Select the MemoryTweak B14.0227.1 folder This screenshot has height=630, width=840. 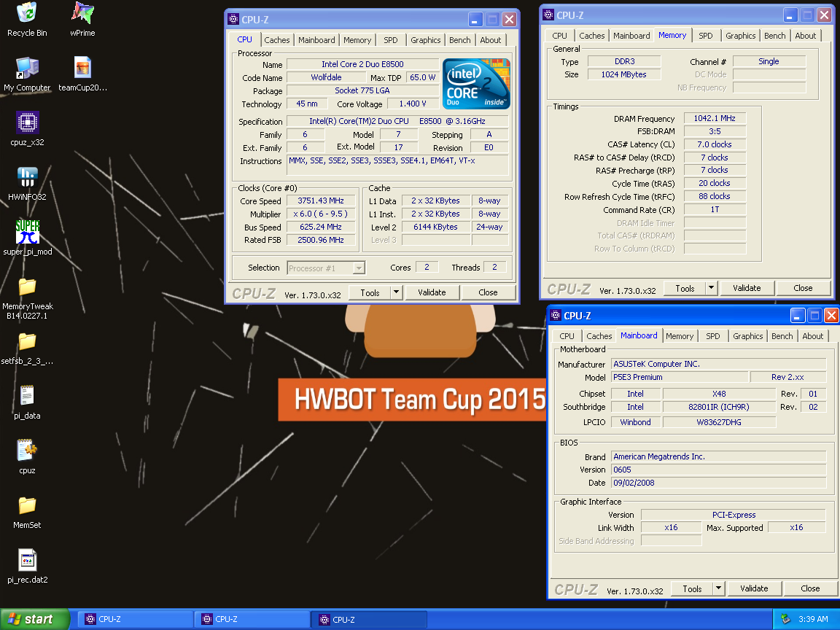[x=27, y=297]
